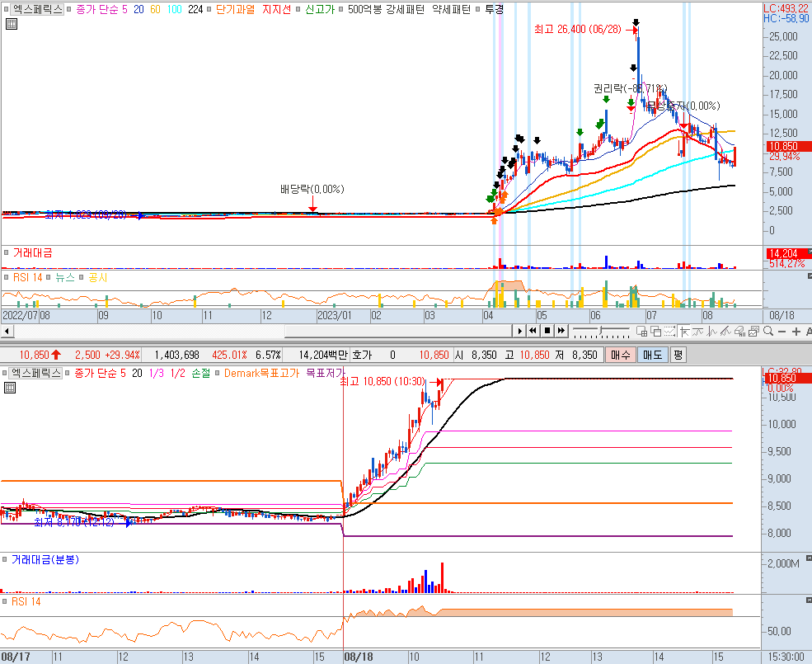Click the 배당락(0,00%) annotation
Screen dimensions: 812x664
point(312,189)
